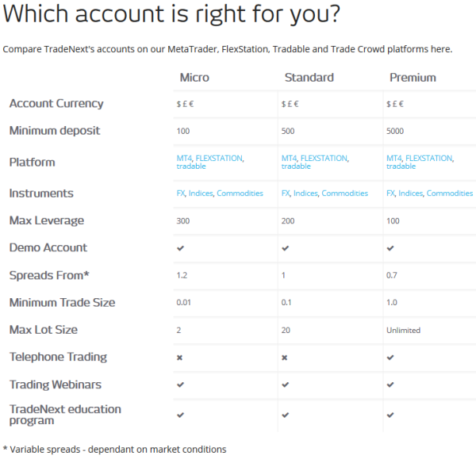Screen dimensions: 476x463
Task: Select the Standard column header
Action: (309, 78)
